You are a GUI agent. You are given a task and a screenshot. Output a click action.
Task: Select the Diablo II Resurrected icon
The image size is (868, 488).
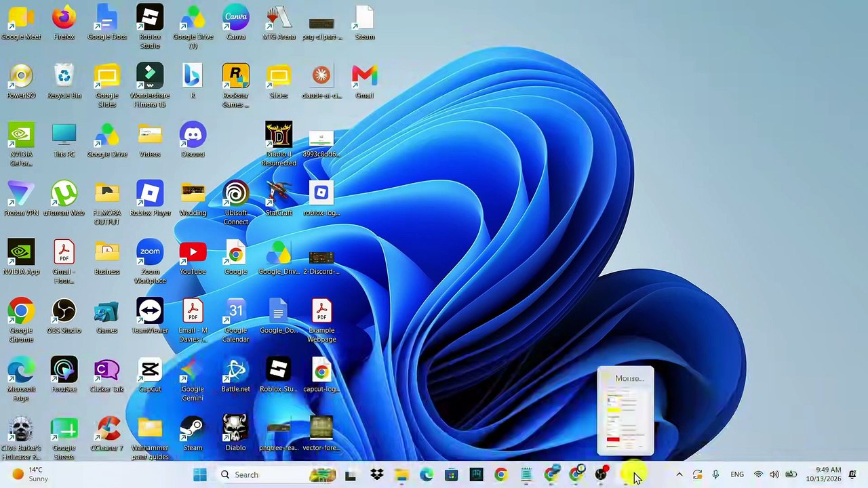point(279,144)
